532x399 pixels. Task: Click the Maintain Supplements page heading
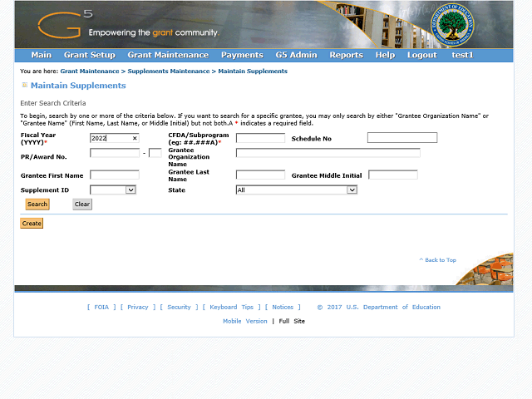pos(78,86)
